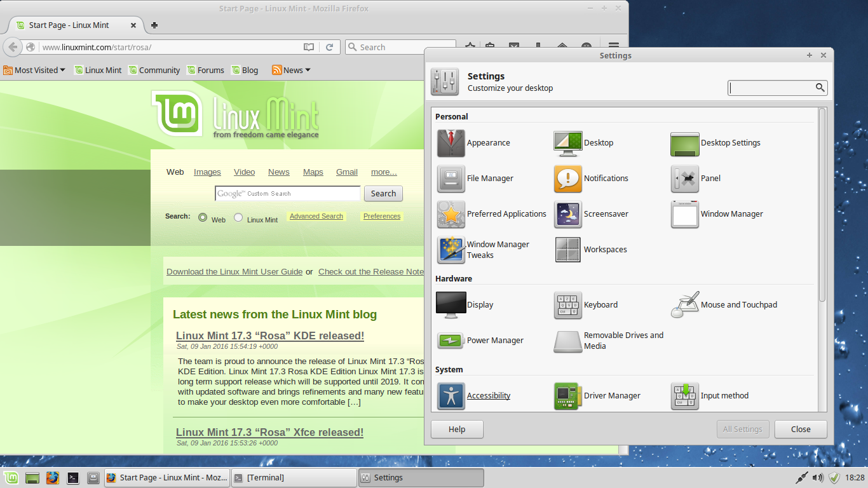Open the Images link on start page
868x488 pixels.
tap(207, 172)
